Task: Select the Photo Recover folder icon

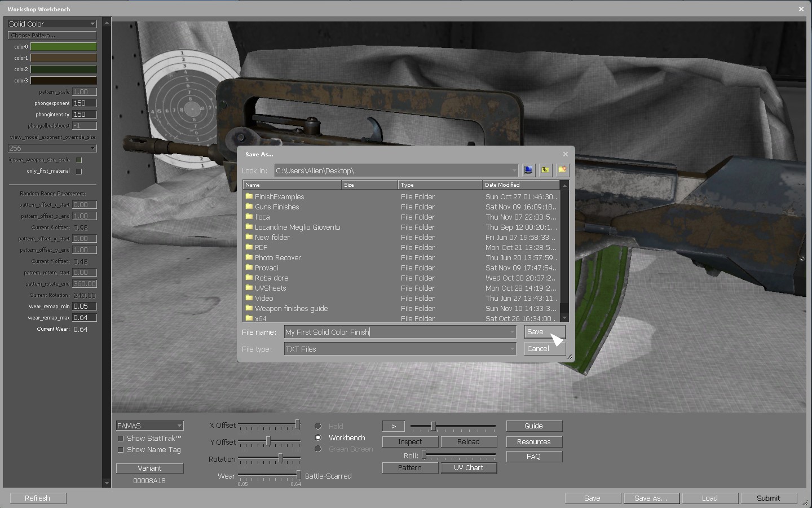Action: click(249, 257)
